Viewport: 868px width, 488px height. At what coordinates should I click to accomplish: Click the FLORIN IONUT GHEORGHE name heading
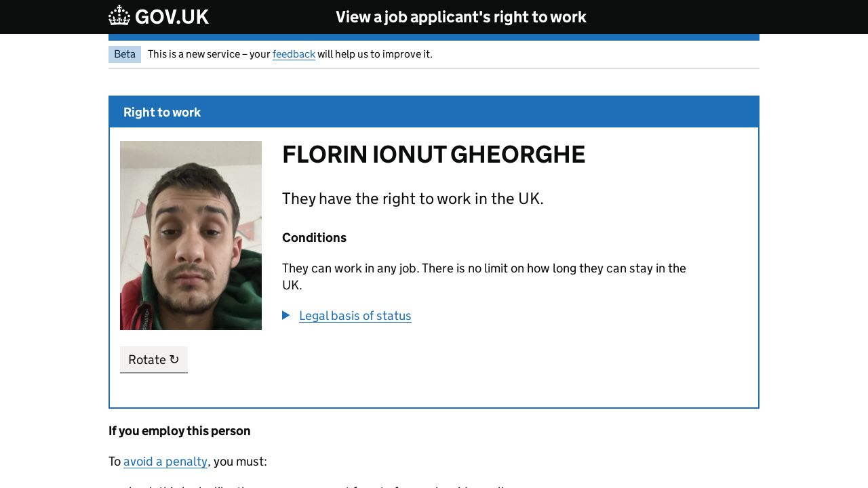tap(433, 155)
